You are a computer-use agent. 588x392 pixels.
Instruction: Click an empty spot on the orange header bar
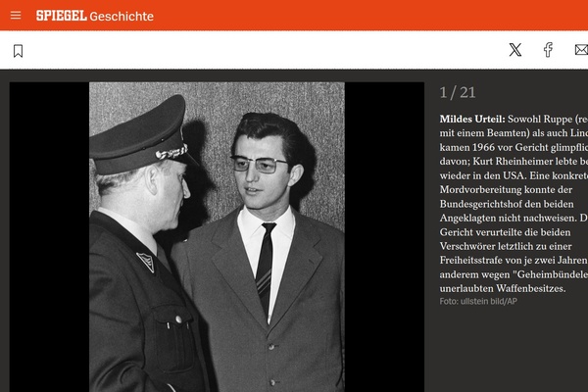[337, 16]
